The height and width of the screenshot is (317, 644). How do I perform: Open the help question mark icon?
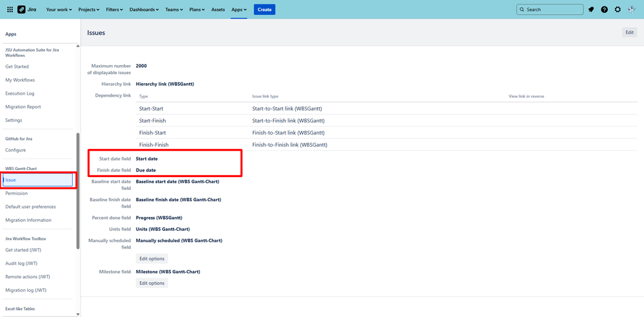[x=604, y=10]
